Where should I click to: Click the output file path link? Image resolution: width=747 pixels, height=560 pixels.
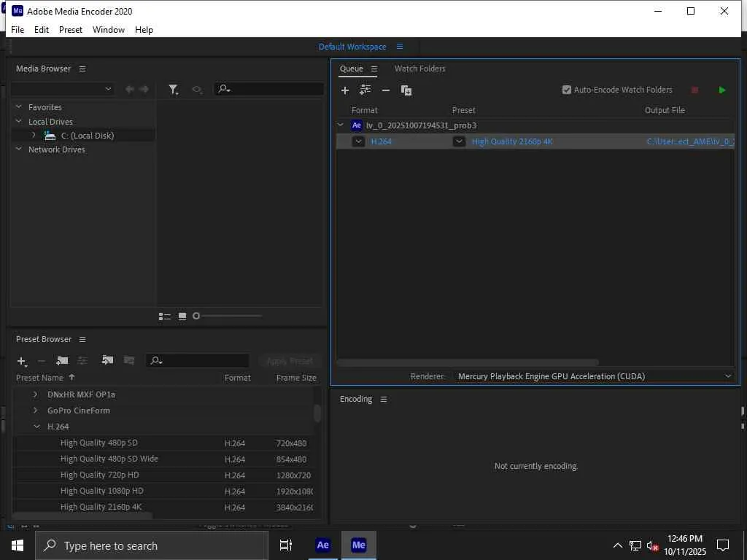coord(690,141)
